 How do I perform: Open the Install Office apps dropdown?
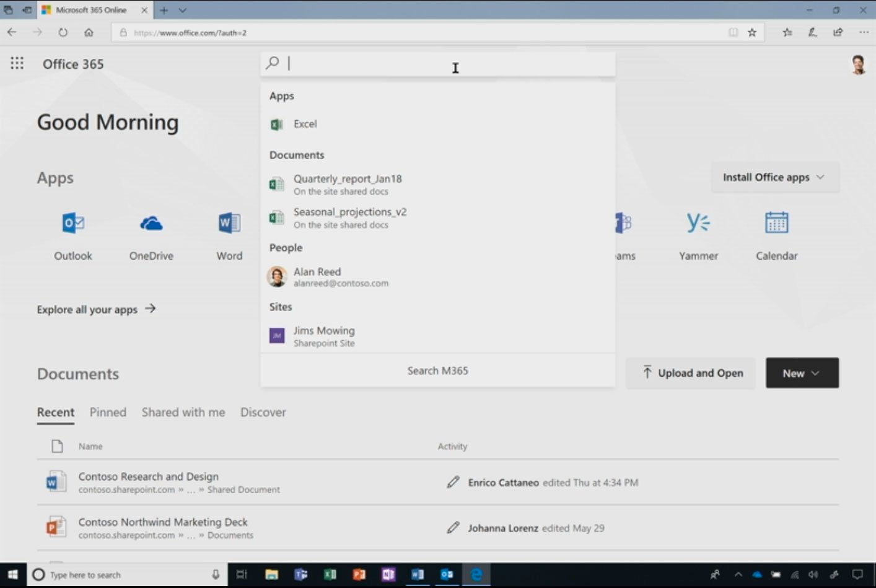point(774,177)
